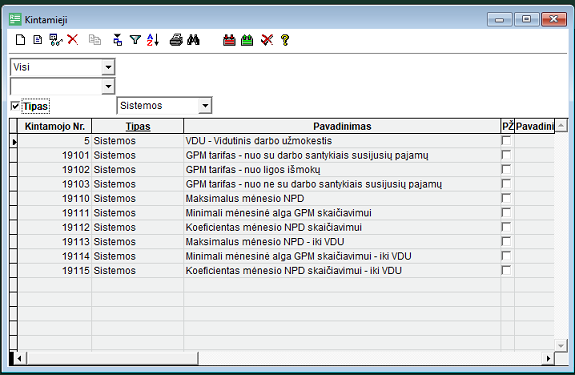Click horizontal scroll left arrow
The image size is (575, 375).
pyautogui.click(x=19, y=359)
